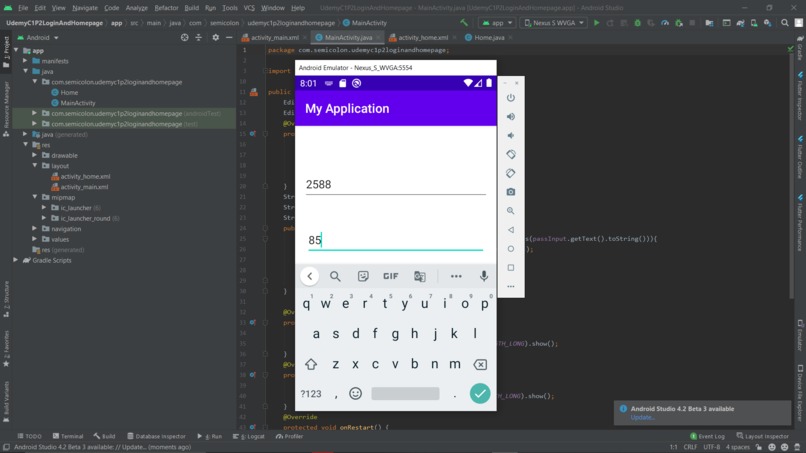806x453 pixels.
Task: Click emulator volume down icon
Action: [x=510, y=136]
